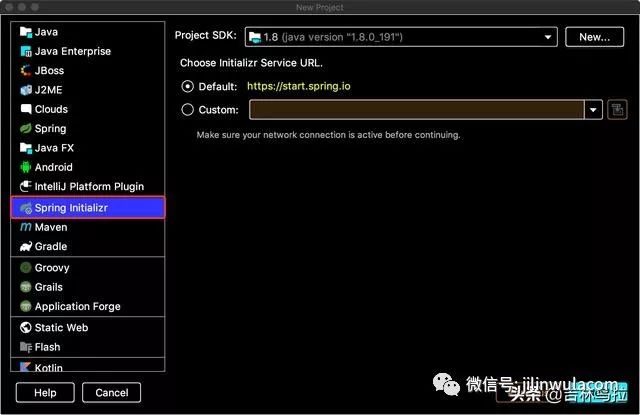Image resolution: width=640 pixels, height=415 pixels.
Task: Click the Java FX label
Action: point(54,148)
